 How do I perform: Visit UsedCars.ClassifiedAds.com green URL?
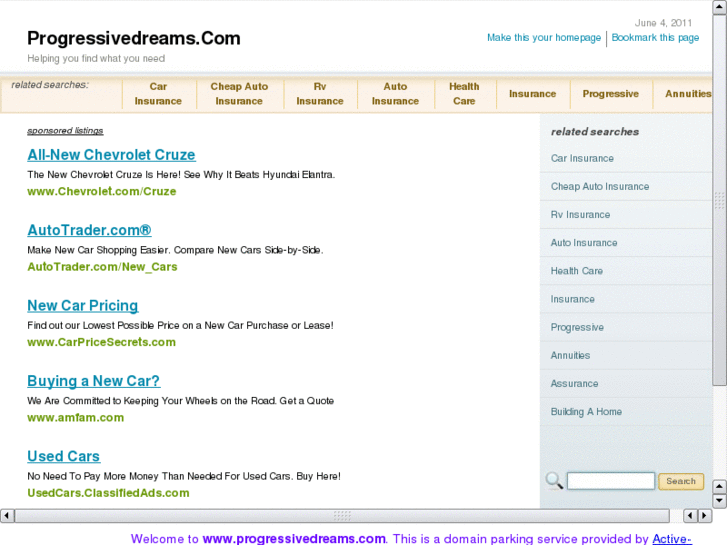point(108,493)
